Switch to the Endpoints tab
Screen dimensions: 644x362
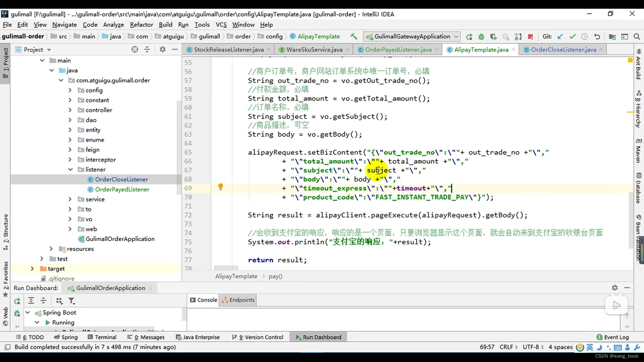(238, 300)
